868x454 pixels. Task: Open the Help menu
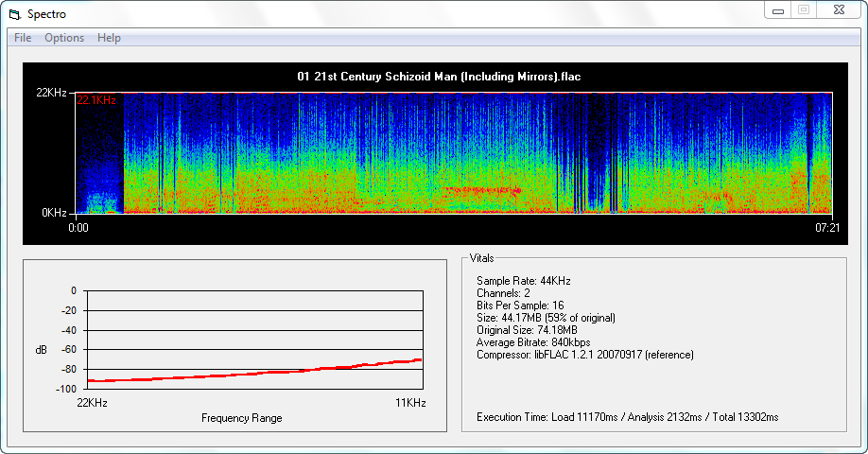point(109,38)
